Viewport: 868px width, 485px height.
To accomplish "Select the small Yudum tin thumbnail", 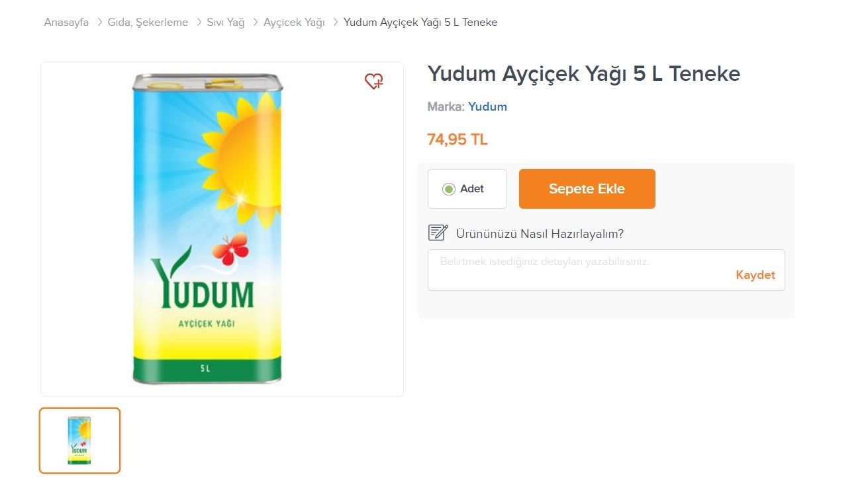I will 80,441.
